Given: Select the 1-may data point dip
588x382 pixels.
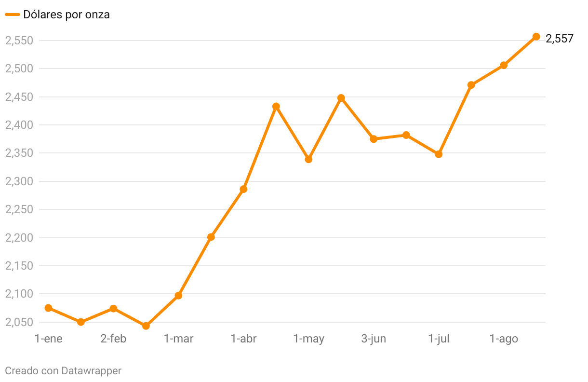Looking at the screenshot, I should point(308,159).
